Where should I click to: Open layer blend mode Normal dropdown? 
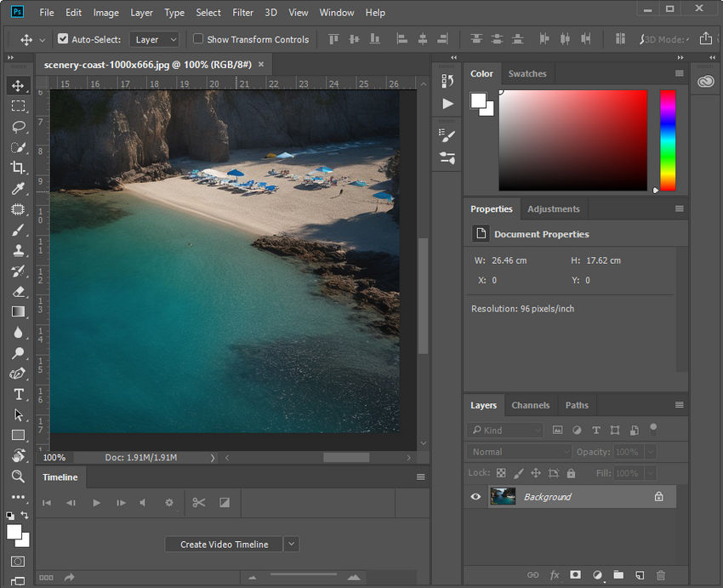(x=519, y=452)
